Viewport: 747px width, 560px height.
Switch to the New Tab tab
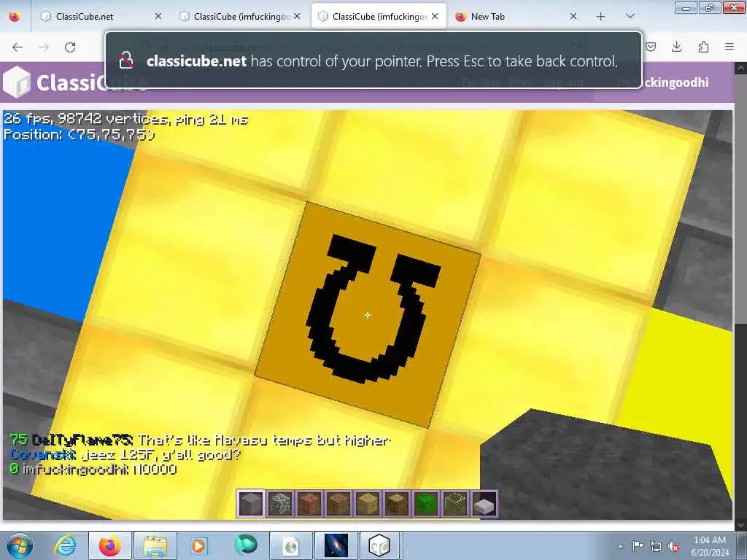[516, 17]
